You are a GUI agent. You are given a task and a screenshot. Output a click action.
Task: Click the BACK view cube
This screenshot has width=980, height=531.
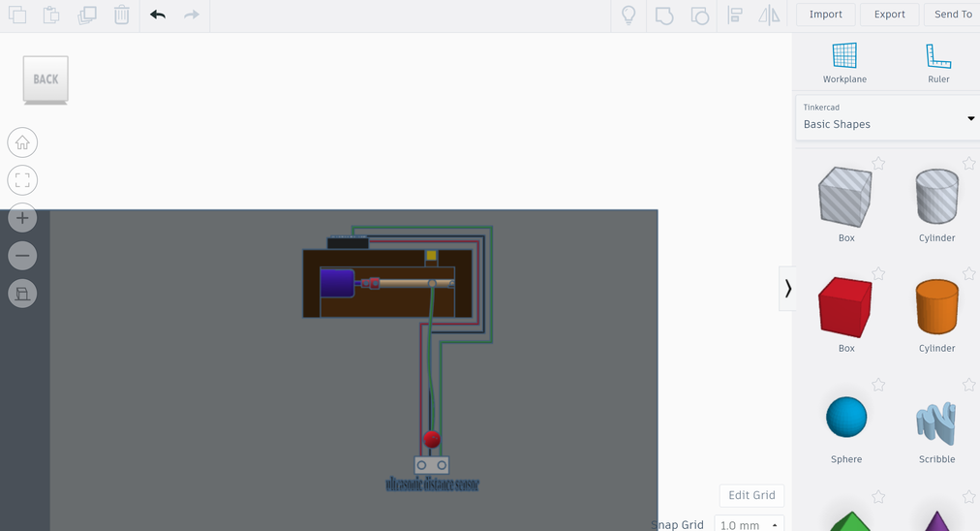46,79
